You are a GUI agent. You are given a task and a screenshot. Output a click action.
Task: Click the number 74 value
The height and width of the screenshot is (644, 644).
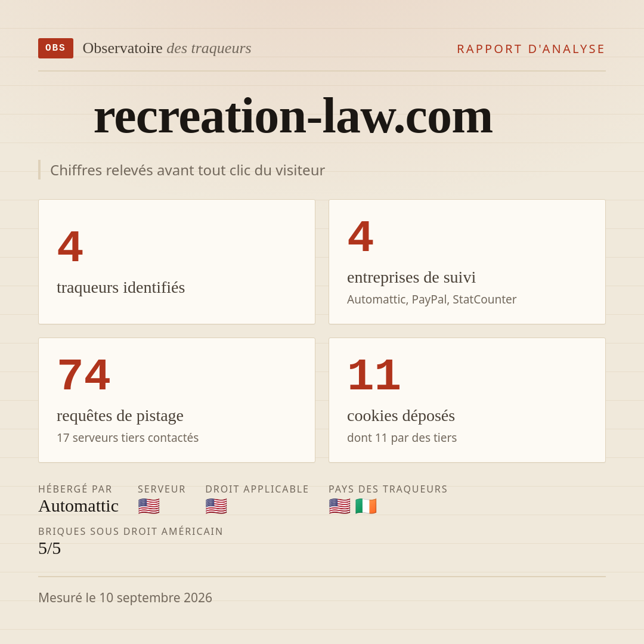pos(84,375)
